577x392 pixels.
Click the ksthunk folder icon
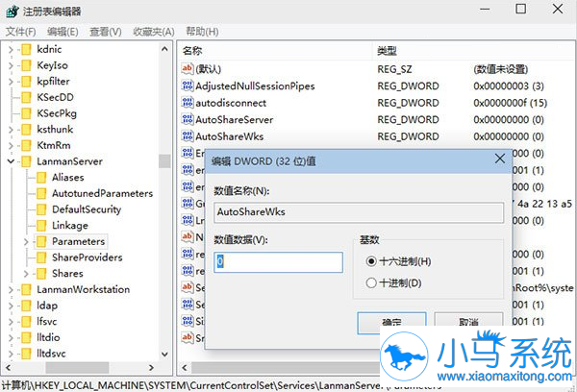pos(26,130)
